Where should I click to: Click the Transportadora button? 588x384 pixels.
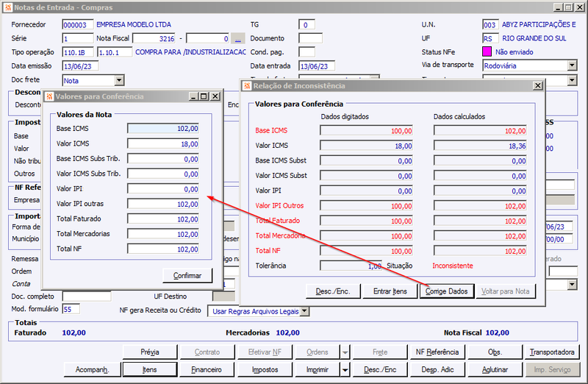coord(552,352)
